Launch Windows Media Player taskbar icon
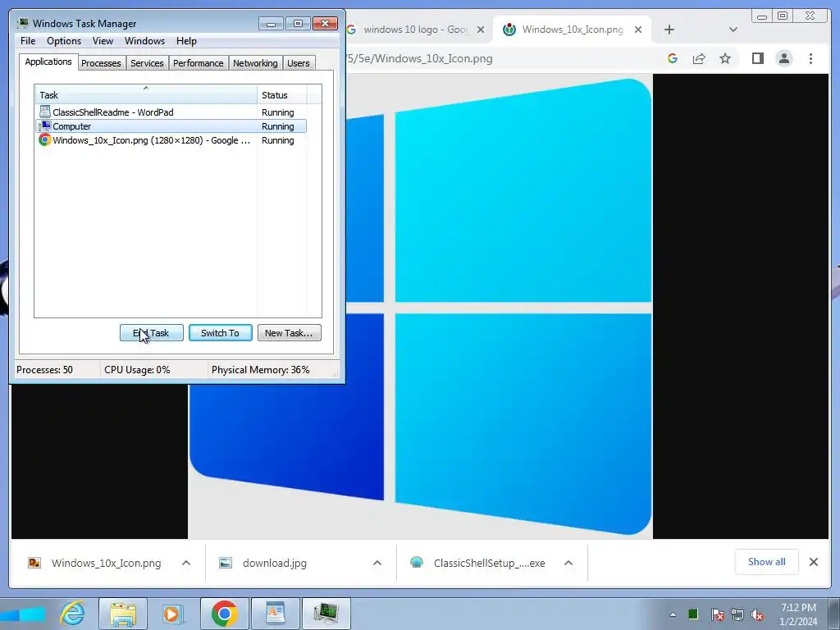Image resolution: width=840 pixels, height=630 pixels. [x=172, y=614]
